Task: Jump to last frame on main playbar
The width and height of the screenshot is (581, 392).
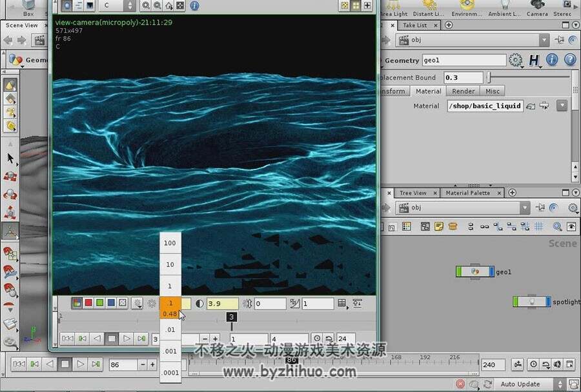Action: 96,364
